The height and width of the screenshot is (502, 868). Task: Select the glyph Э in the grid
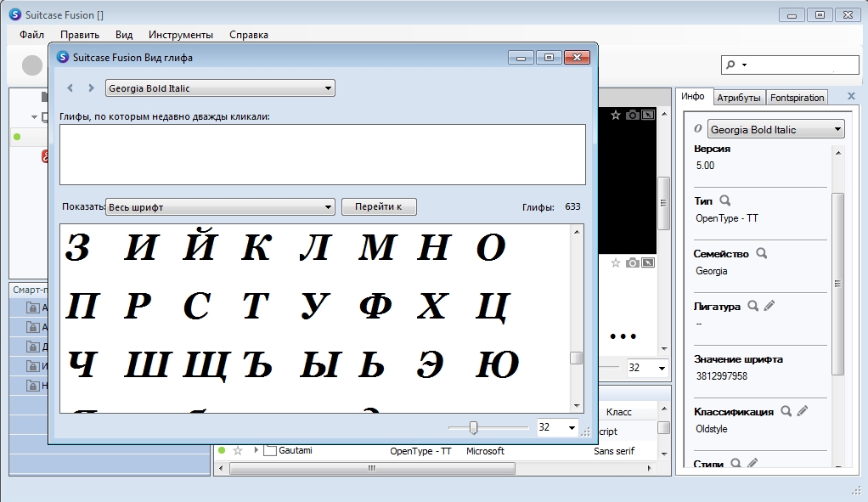click(431, 364)
